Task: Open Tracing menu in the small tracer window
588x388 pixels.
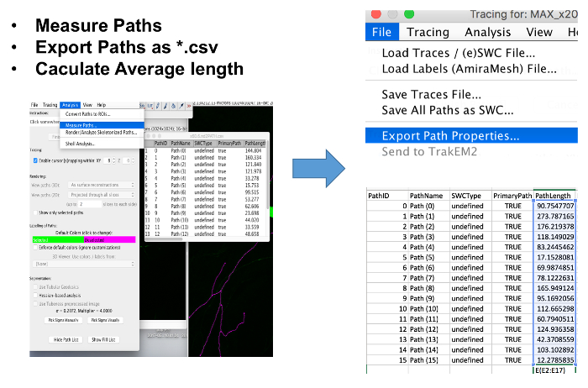Action: point(50,105)
